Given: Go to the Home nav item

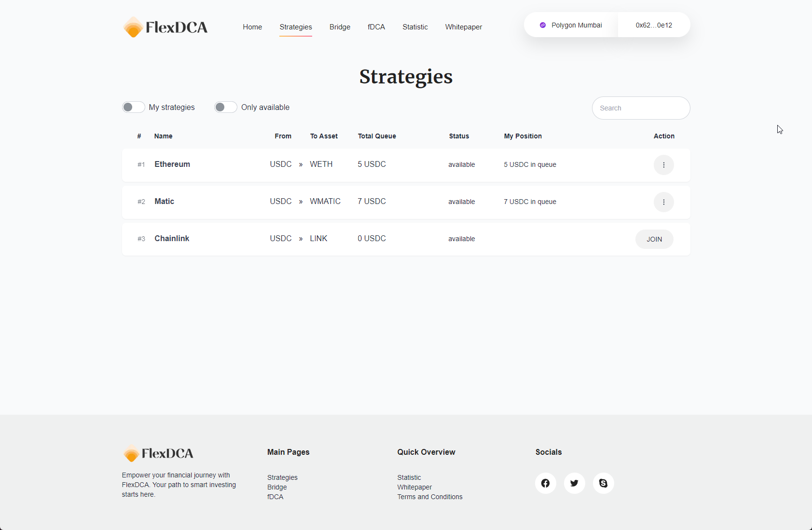Looking at the screenshot, I should 252,27.
